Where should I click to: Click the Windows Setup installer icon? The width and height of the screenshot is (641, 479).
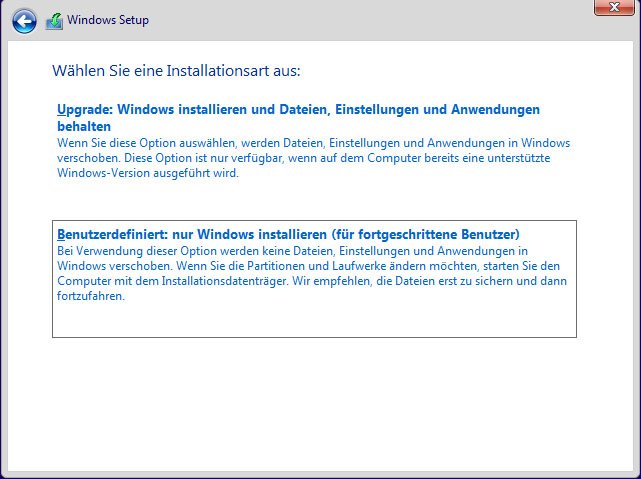pyautogui.click(x=54, y=21)
